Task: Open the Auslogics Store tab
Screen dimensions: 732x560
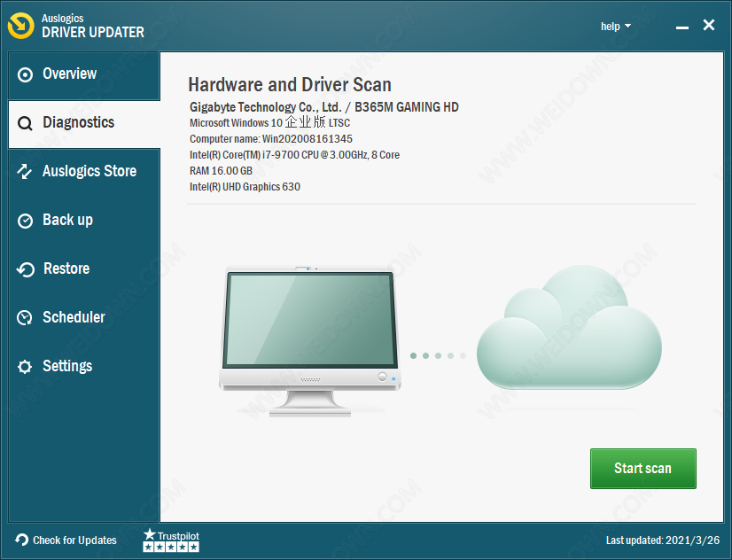Action: tap(84, 173)
